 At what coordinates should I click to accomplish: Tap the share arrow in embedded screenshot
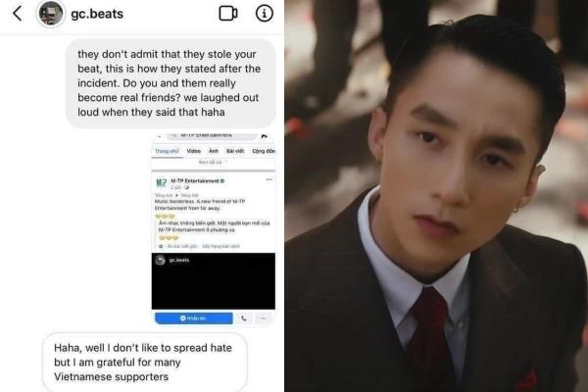point(264,136)
